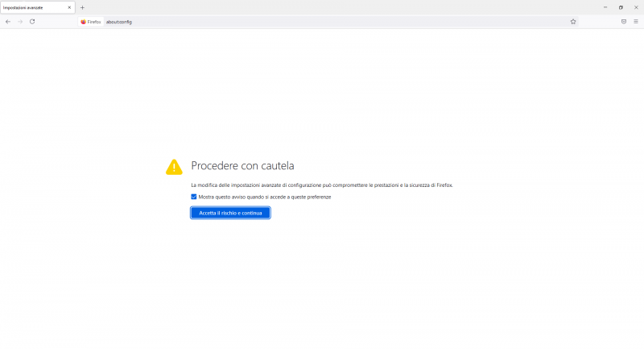Click the Procedere con cautela heading
Viewport: 644px width, 349px height.
pos(242,166)
